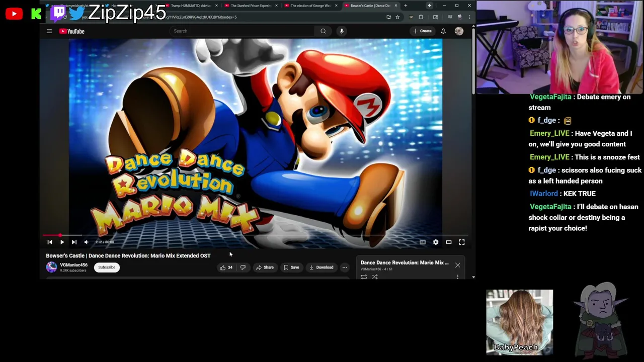Mute the video with the speaker icon

tap(86, 242)
